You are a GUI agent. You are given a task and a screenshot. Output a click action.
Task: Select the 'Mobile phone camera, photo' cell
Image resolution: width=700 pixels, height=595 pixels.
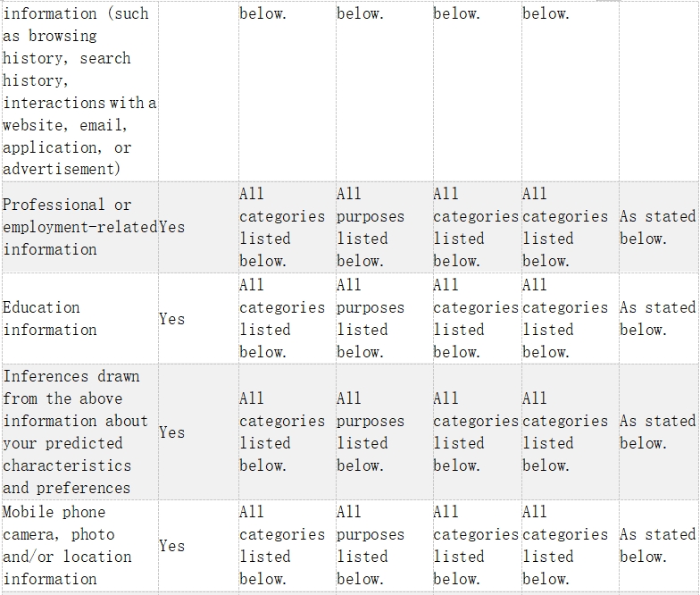pyautogui.click(x=80, y=545)
